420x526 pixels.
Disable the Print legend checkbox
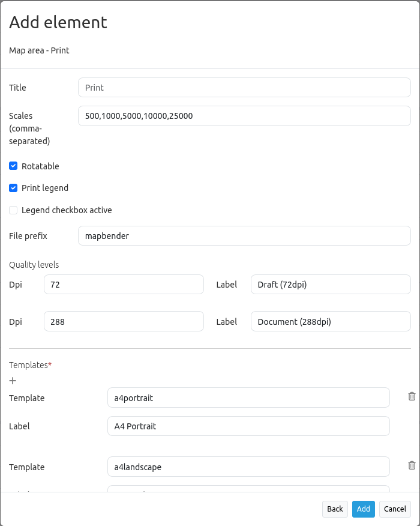click(x=13, y=188)
